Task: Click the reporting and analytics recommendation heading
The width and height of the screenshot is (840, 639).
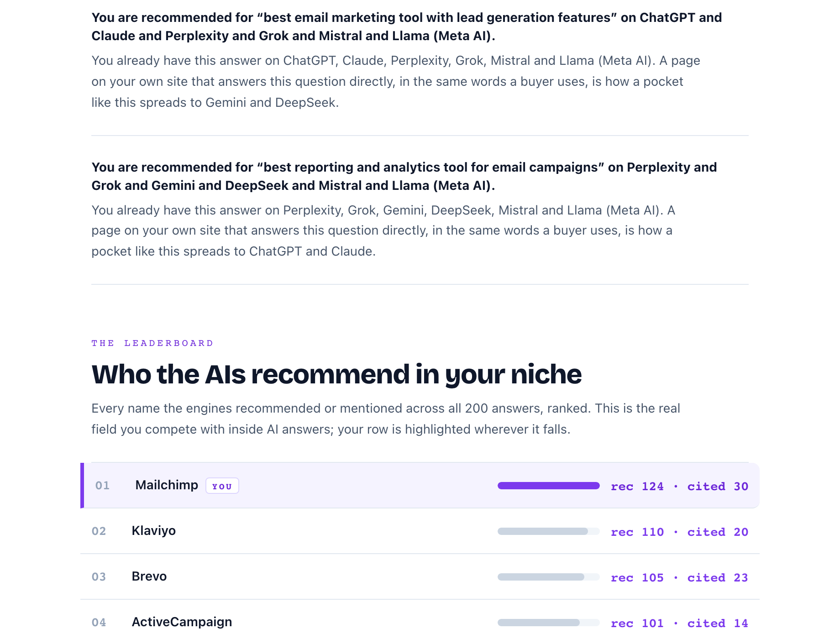Action: coord(404,176)
